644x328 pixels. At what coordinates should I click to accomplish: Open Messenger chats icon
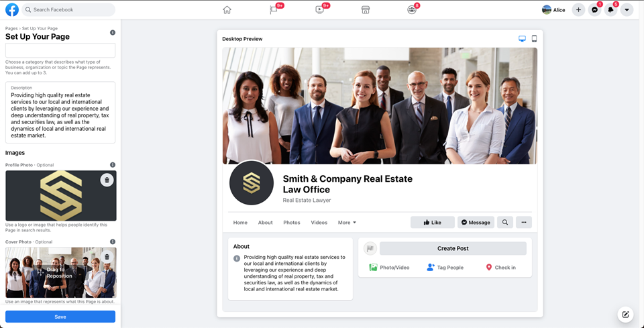[x=594, y=10]
